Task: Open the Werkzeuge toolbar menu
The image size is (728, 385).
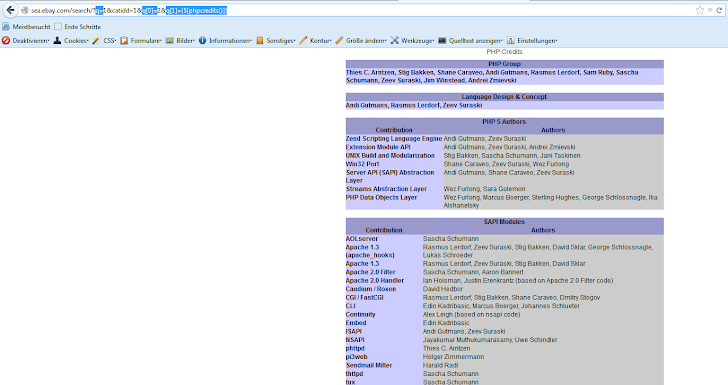Action: (412, 41)
